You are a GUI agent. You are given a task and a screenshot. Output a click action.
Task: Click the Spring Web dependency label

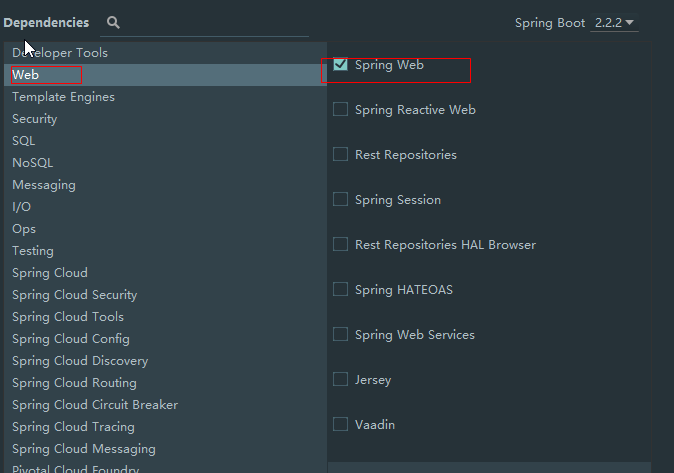(389, 65)
